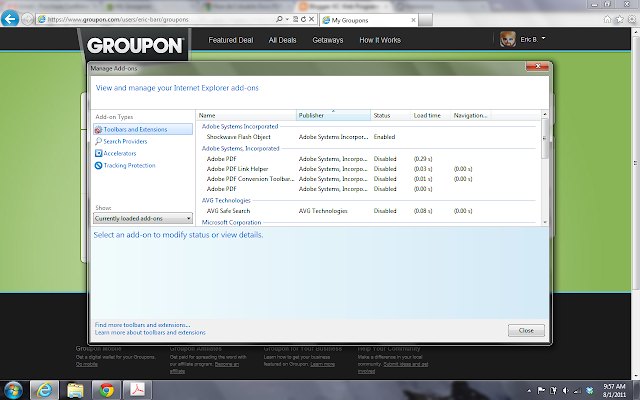The height and width of the screenshot is (400, 640).
Task: Select the My Groupons browser tab
Action: 369,20
